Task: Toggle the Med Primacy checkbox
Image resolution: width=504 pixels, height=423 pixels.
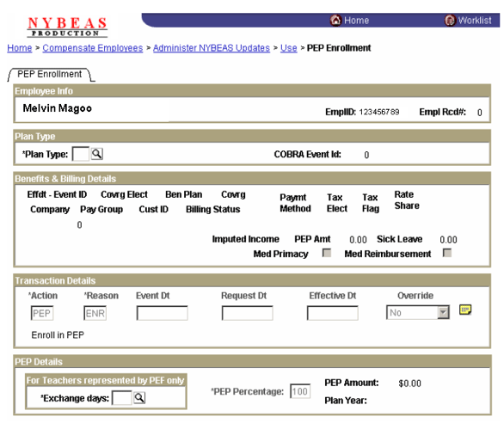Action: pyautogui.click(x=327, y=253)
